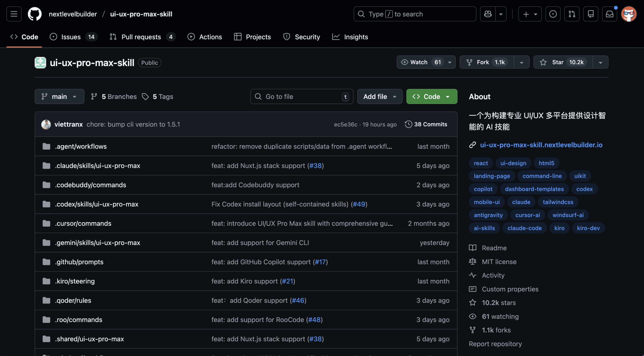Click the create new plus icon
The height and width of the screenshot is (356, 644).
[x=526, y=14]
